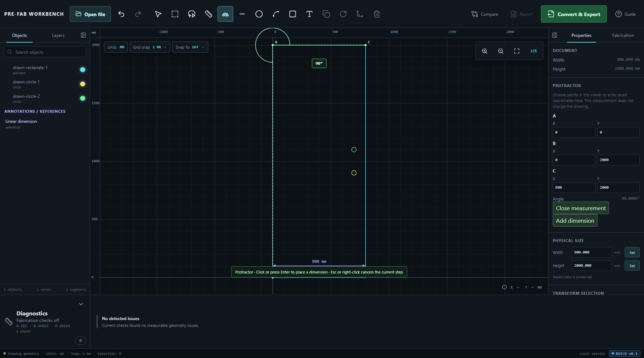Click the green swatch for drawn-circle-2
644x358 pixels.
click(x=83, y=98)
